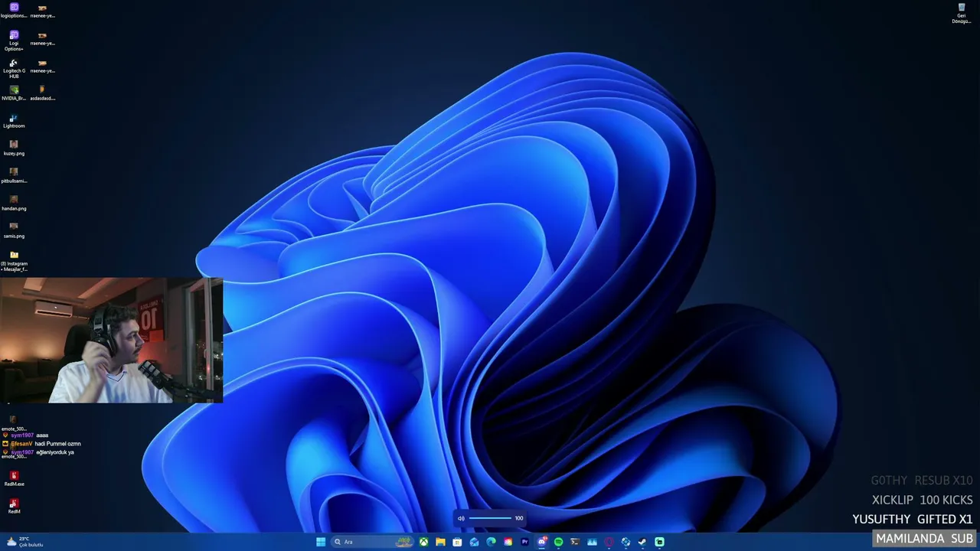This screenshot has width=980, height=551.
Task: Open the weather widget showing 23°C
Action: (x=24, y=542)
